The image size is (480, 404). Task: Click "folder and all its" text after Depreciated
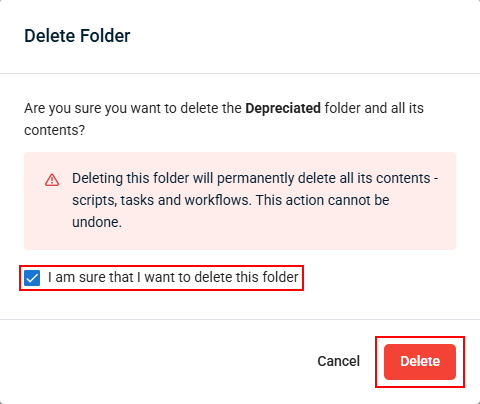coord(374,108)
